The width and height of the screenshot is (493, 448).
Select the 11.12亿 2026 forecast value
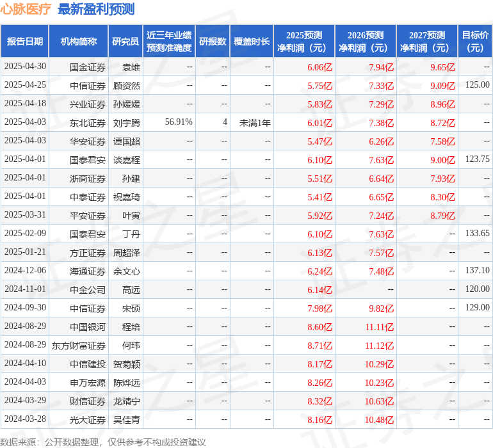click(379, 345)
